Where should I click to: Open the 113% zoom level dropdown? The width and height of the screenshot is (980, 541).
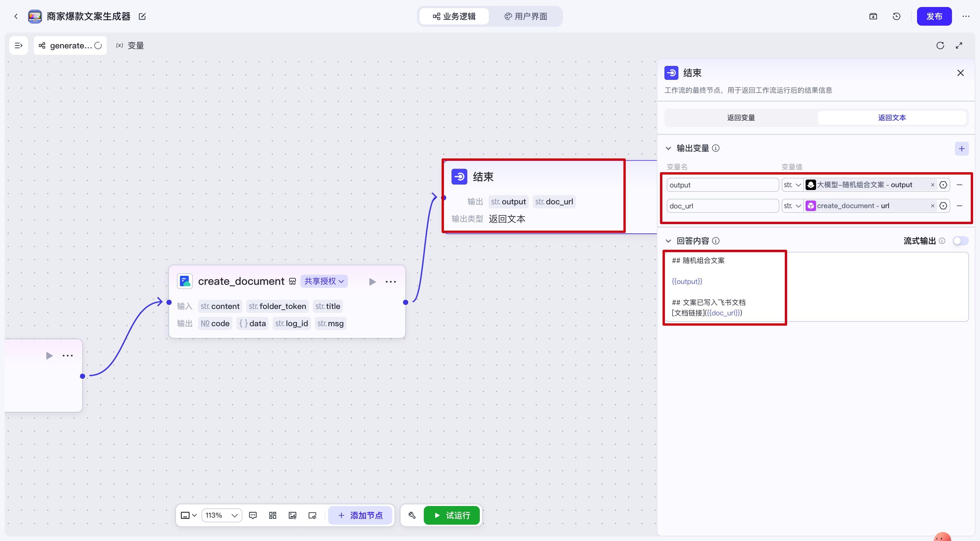click(221, 515)
